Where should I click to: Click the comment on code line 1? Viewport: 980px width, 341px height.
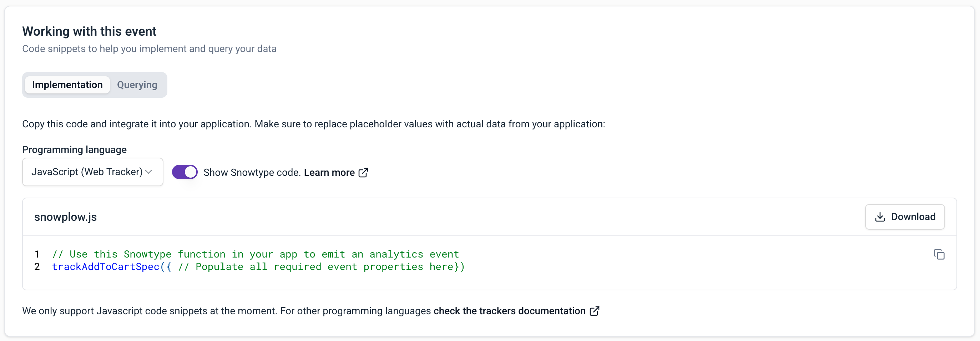255,254
